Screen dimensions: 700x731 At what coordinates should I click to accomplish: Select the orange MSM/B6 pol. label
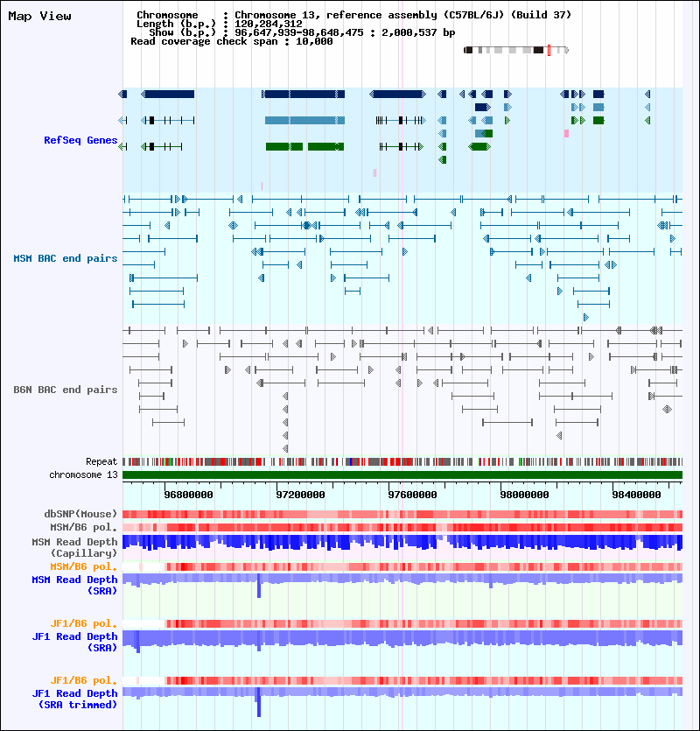[84, 566]
